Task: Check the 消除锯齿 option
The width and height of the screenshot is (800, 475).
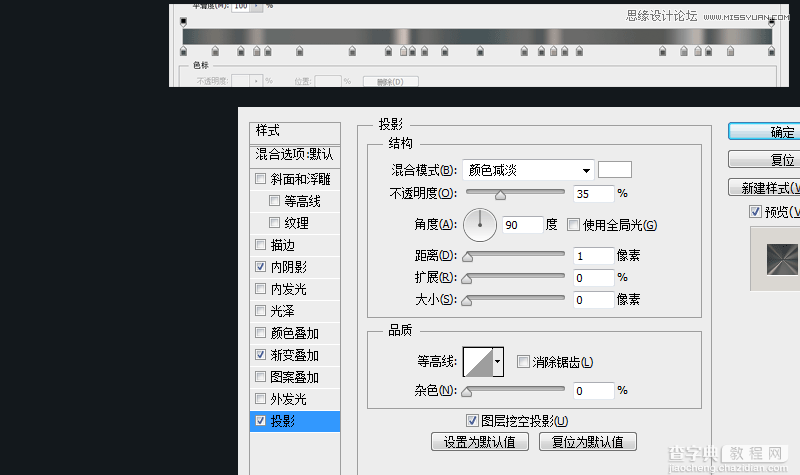Action: (523, 362)
